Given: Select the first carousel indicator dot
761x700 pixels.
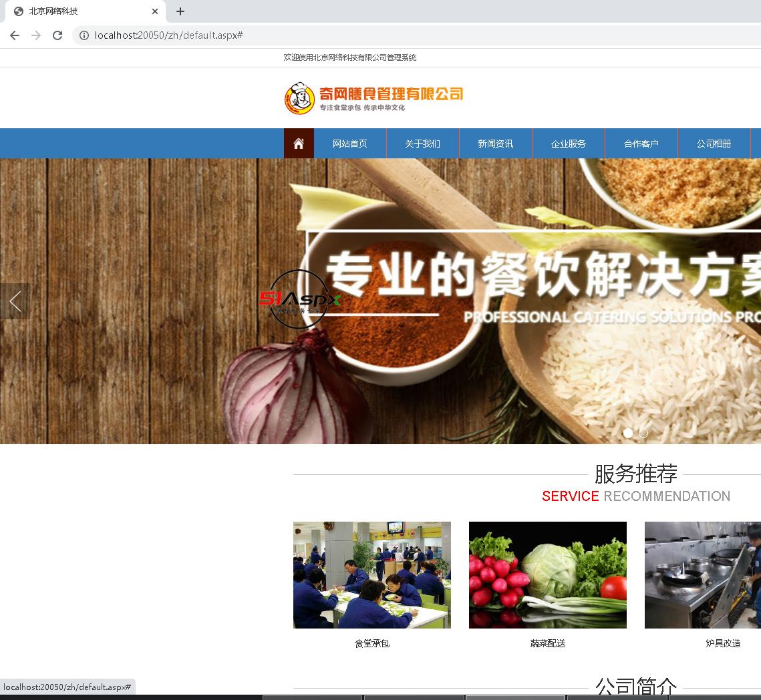Looking at the screenshot, I should tap(628, 433).
